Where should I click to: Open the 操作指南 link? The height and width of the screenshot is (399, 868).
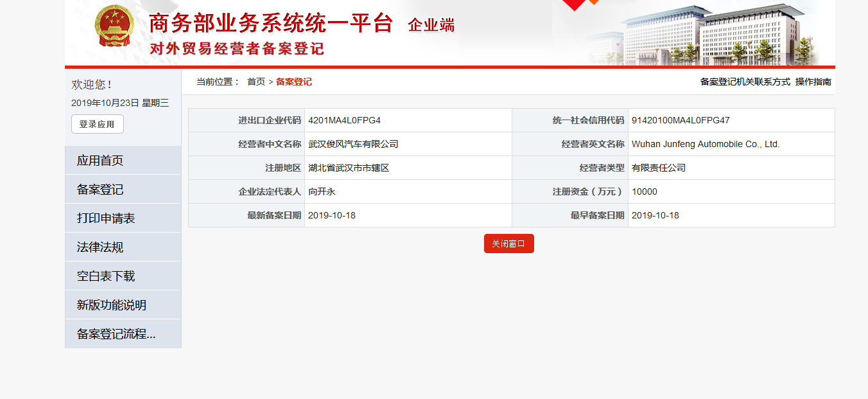coord(813,82)
